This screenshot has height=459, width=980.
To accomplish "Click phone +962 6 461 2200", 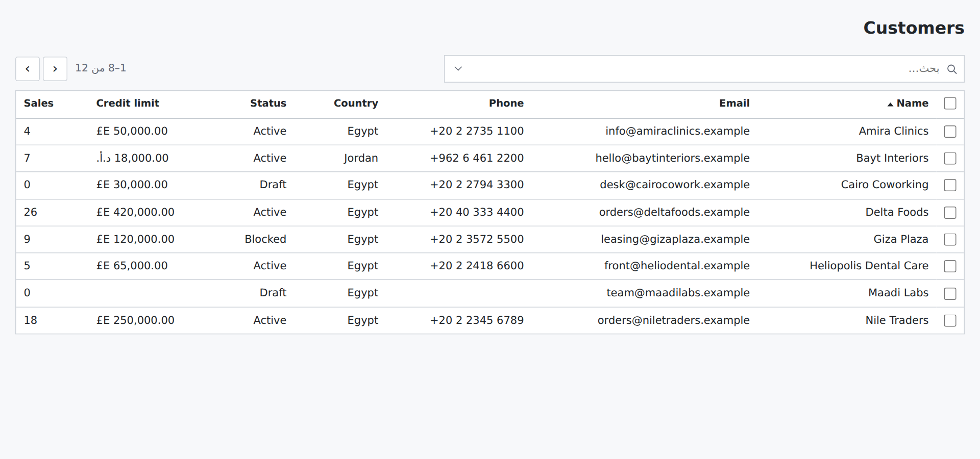I will [477, 158].
